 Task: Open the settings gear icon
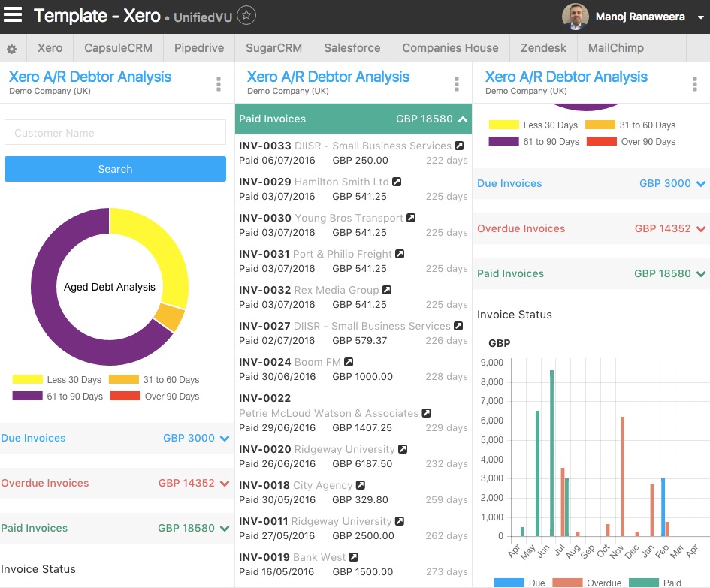(12, 48)
